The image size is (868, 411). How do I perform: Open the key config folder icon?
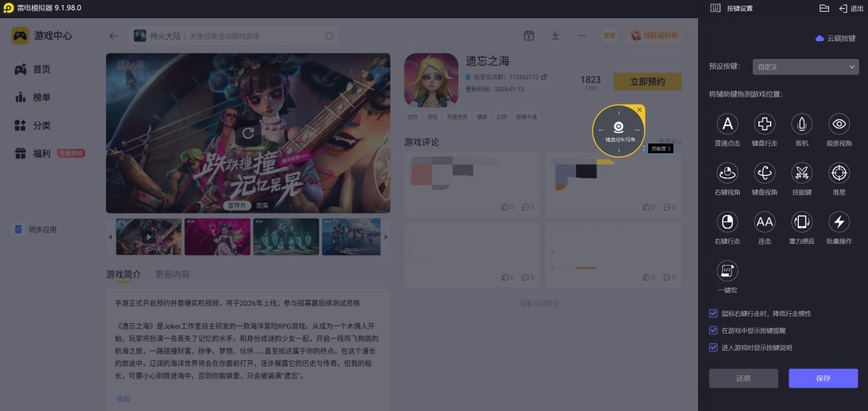(x=824, y=8)
